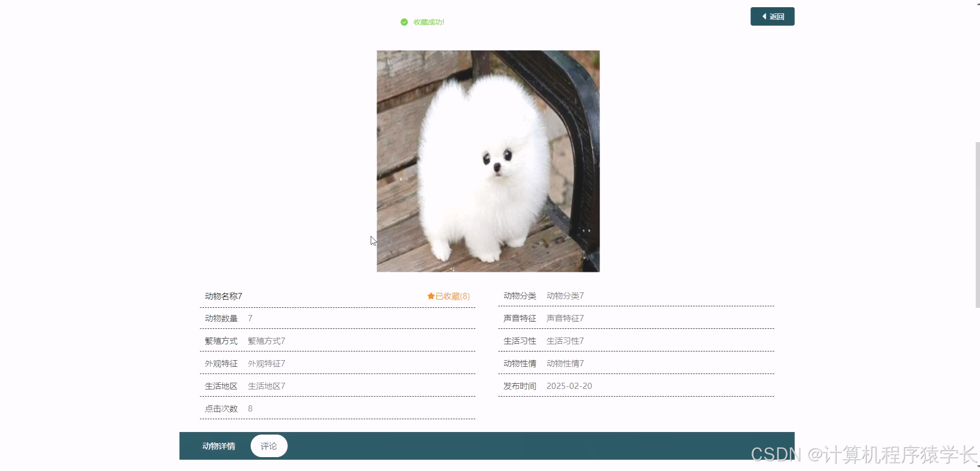Click the 生活地区7 value
The height and width of the screenshot is (471, 980).
(x=267, y=386)
